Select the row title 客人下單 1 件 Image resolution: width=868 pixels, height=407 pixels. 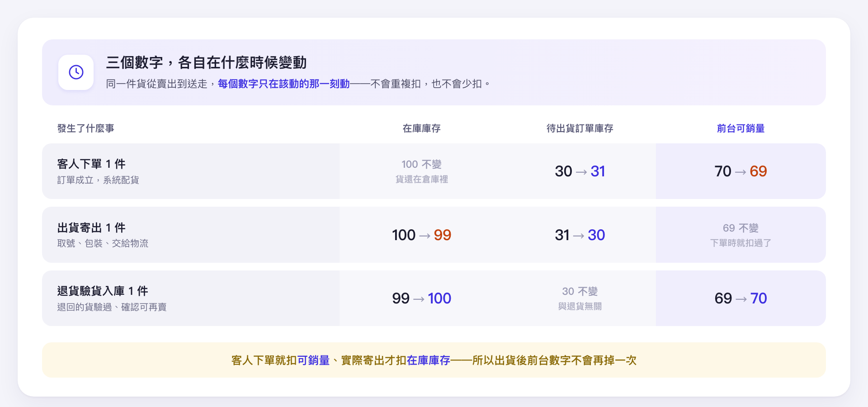(x=91, y=164)
